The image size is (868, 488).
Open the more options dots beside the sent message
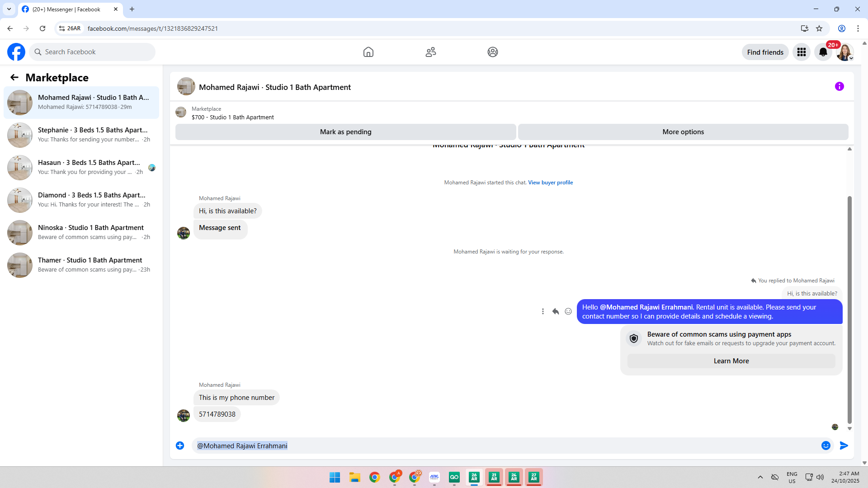[x=543, y=311]
